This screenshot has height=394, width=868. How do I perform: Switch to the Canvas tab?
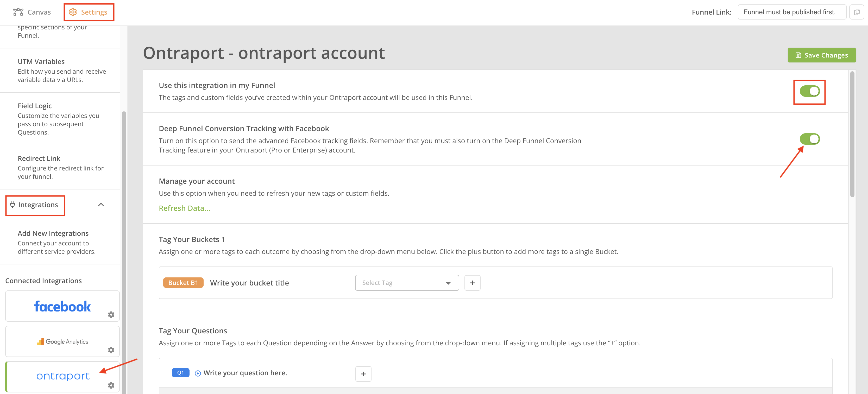click(32, 12)
